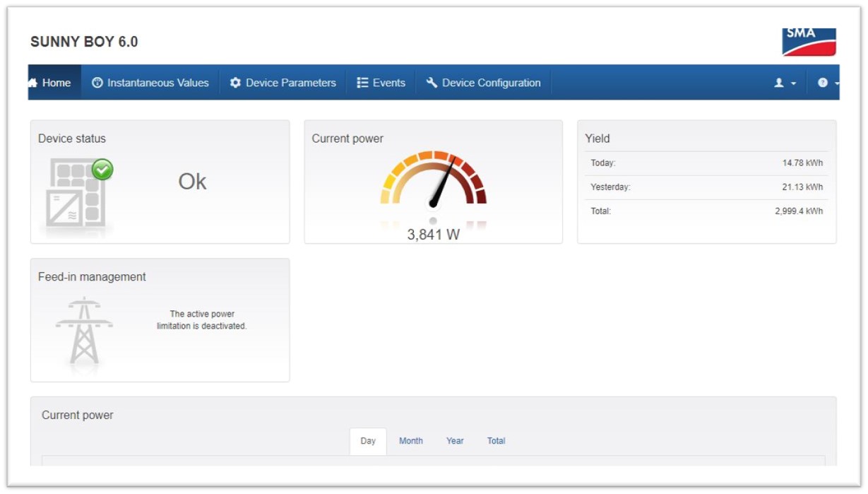868x494 pixels.
Task: Click the Home house icon
Action: click(32, 83)
